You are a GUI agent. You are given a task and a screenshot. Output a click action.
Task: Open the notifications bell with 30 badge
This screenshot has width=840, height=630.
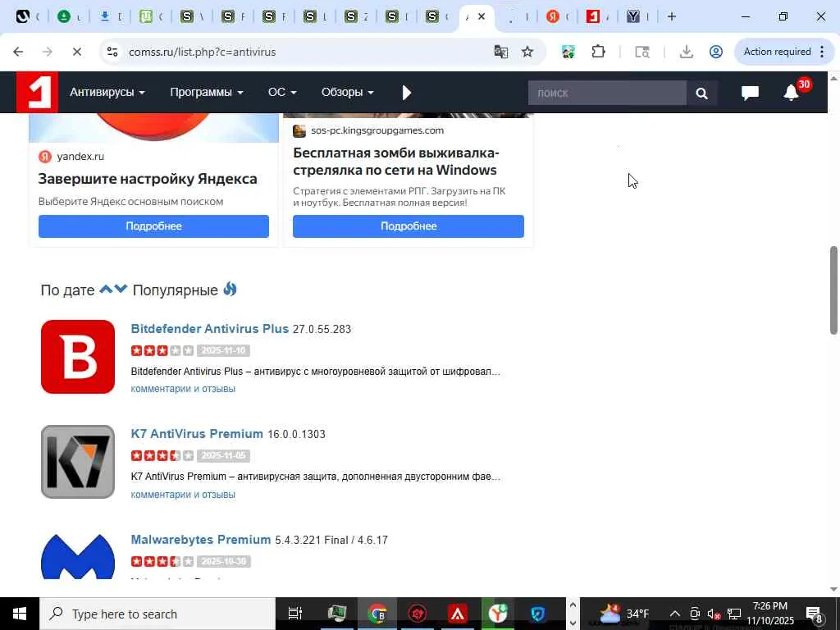tap(792, 93)
